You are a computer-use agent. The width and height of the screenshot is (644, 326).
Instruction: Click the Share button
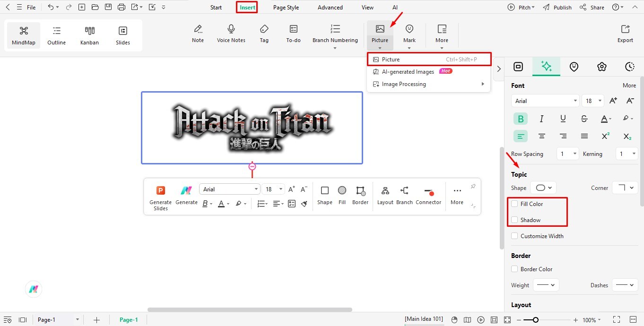pyautogui.click(x=592, y=7)
